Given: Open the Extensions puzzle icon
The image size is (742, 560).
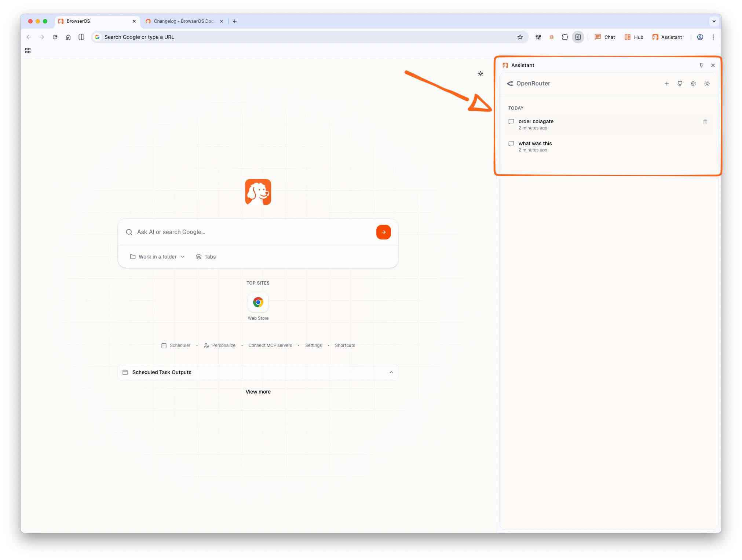Looking at the screenshot, I should tap(564, 37).
